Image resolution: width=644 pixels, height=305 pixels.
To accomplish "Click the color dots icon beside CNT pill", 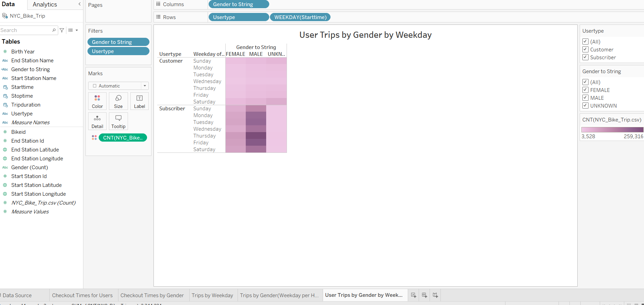I will [94, 138].
